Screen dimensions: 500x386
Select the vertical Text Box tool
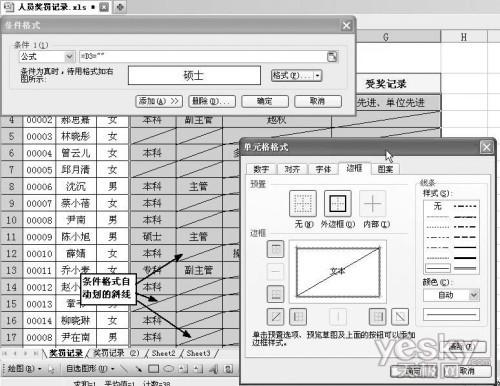[x=198, y=369]
